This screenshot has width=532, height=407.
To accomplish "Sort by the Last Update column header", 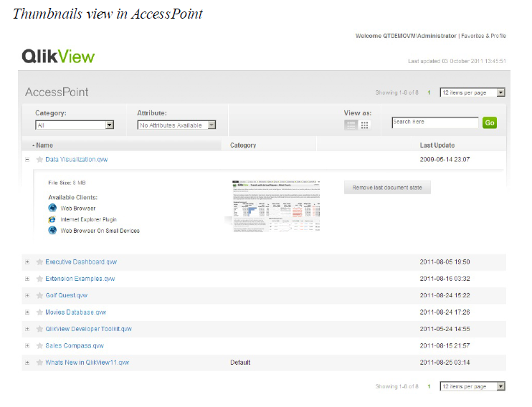I will 437,145.
